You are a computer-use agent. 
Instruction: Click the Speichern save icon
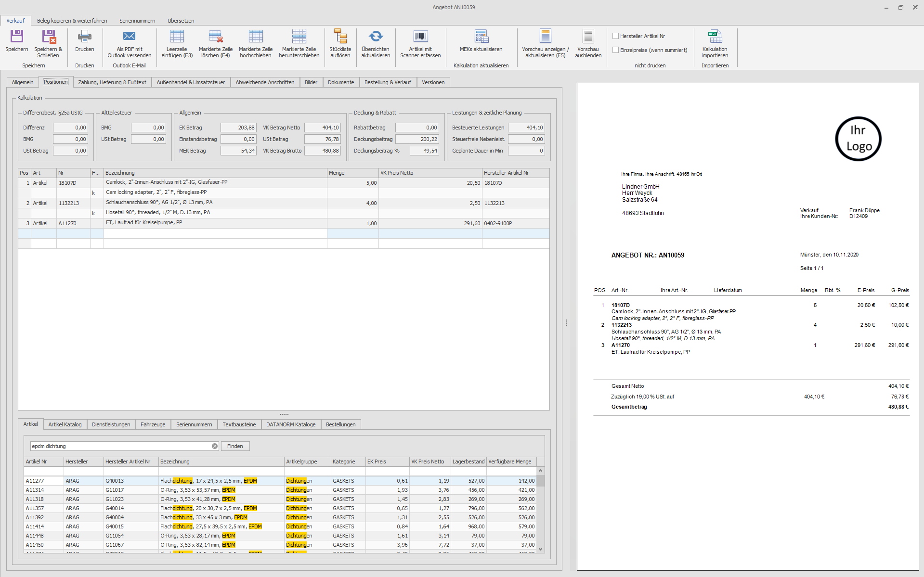click(x=17, y=37)
